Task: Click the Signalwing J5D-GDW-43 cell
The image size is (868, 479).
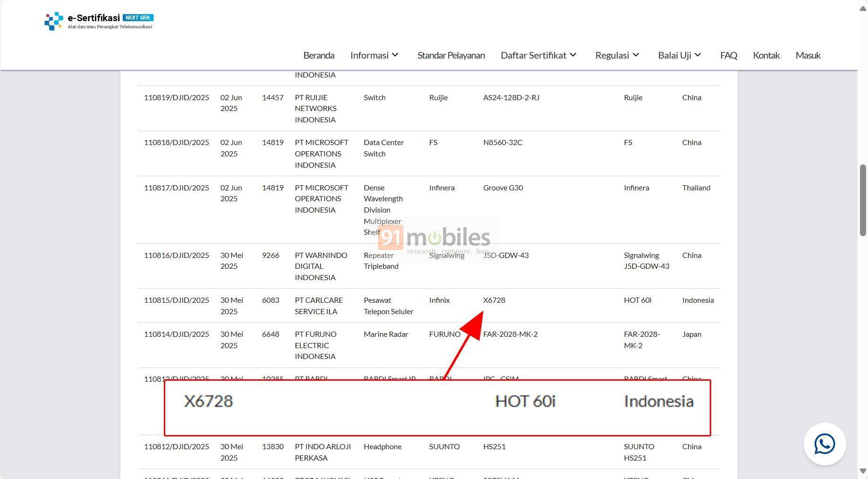Action: point(647,261)
